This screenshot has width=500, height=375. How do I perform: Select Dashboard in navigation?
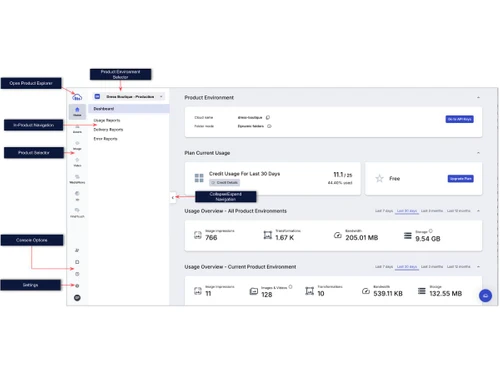click(x=129, y=109)
